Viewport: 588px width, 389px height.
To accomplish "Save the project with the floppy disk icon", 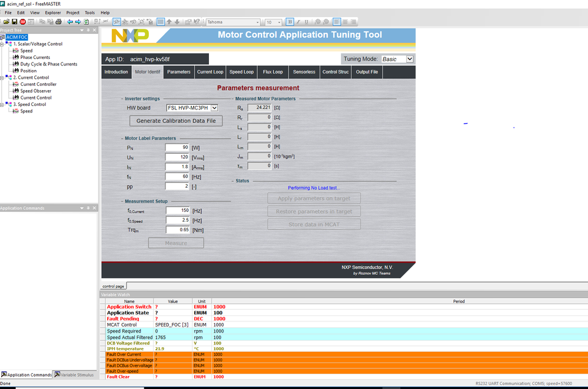I will (14, 22).
